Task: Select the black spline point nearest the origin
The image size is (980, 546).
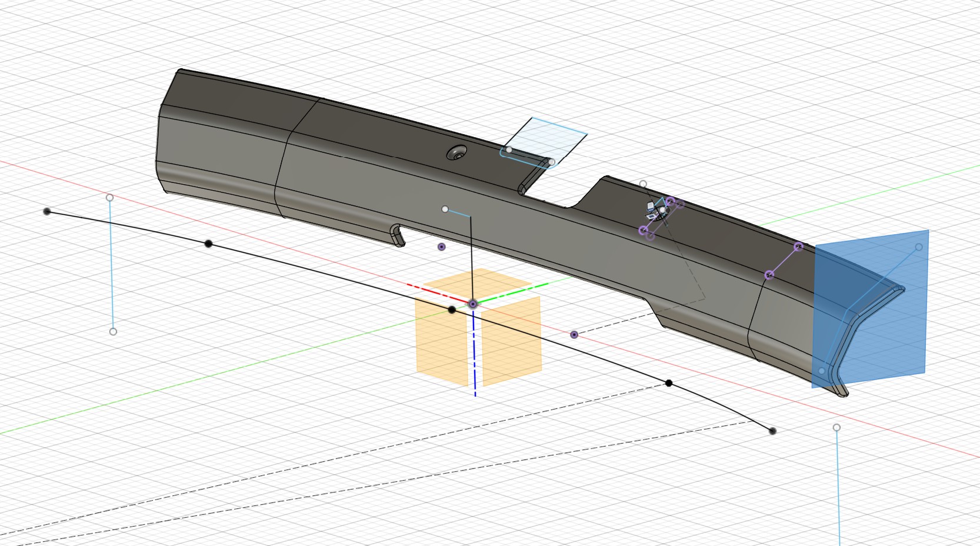Action: tap(452, 309)
